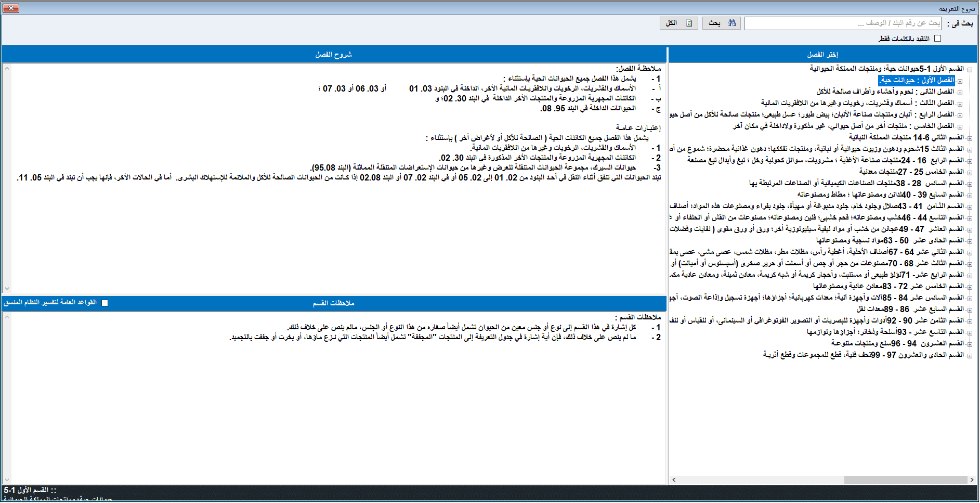Collapse the القسم الأول 1-5 tree node
This screenshot has height=503, width=980.
click(x=970, y=69)
